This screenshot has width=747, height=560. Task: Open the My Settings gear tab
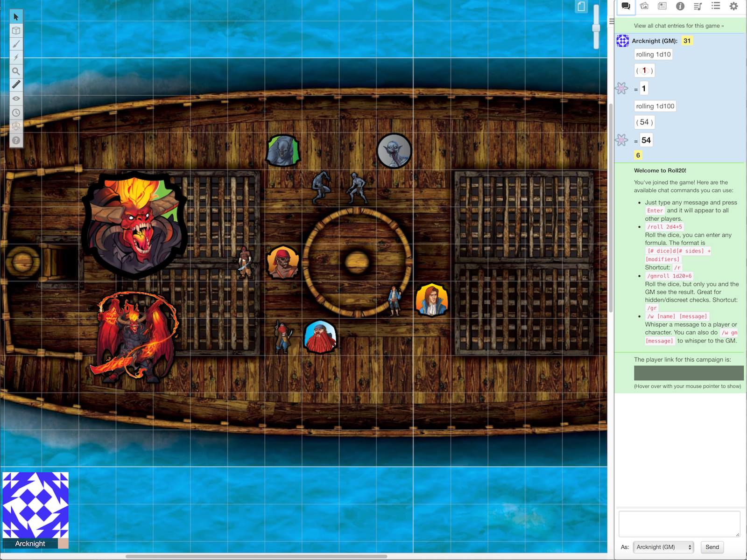click(733, 6)
